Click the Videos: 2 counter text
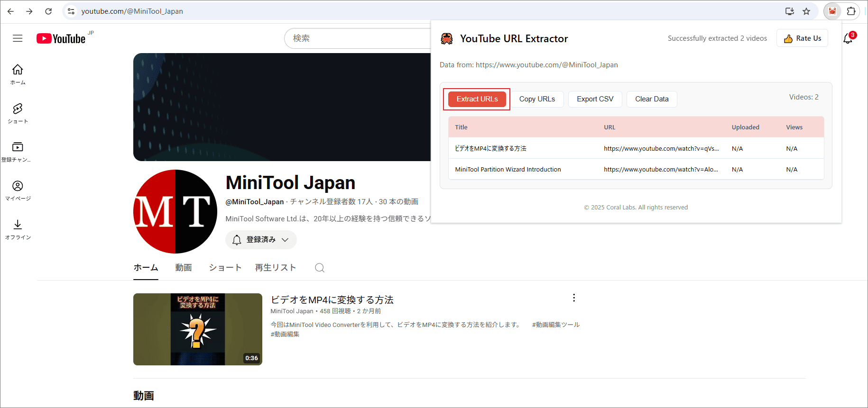Screen dimensions: 868x408 804,97
